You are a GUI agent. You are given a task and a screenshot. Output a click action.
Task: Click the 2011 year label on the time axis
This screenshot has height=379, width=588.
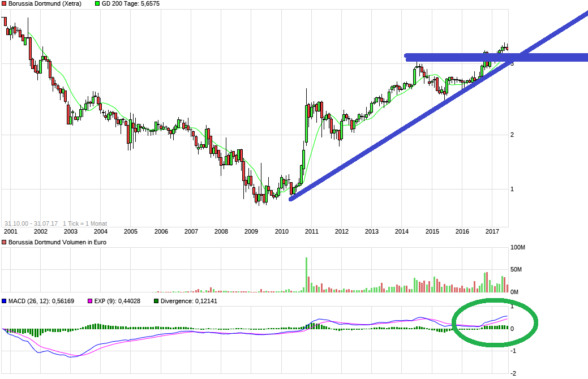[312, 232]
